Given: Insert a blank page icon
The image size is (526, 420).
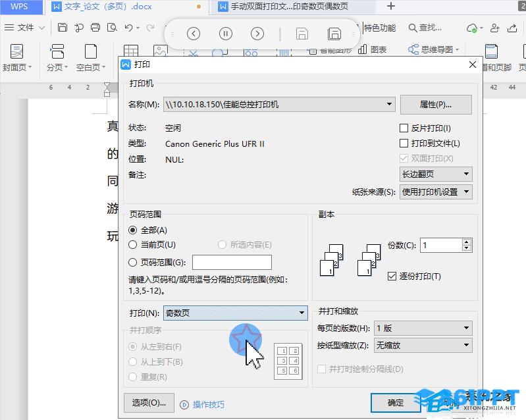Looking at the screenshot, I should pyautogui.click(x=91, y=51).
